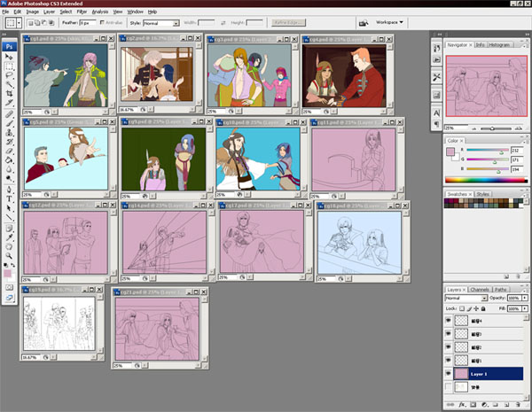Open the Tool Presets panel icon
The height and width of the screenshot is (412, 532).
(436, 77)
